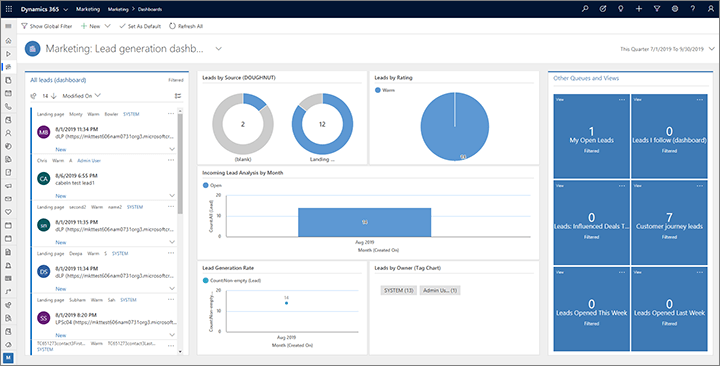
Task: Open SYSTEM owner link on Monty card
Action: (x=131, y=114)
